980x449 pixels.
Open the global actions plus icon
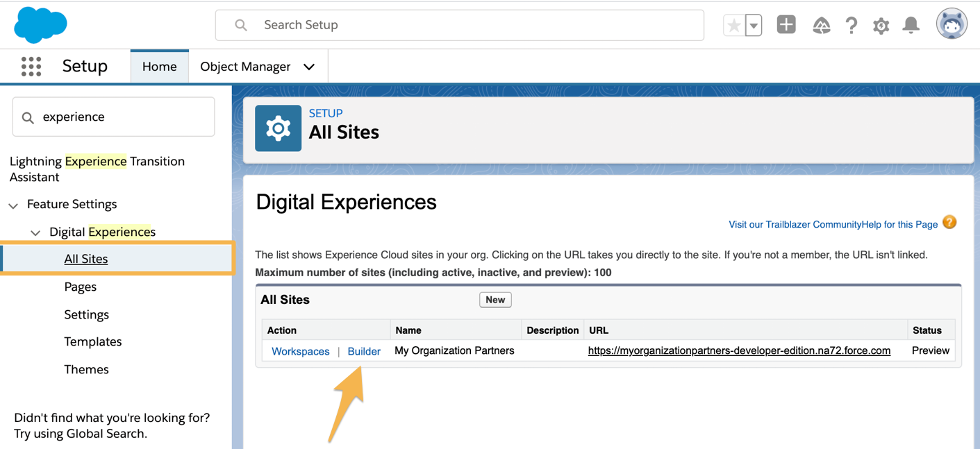[786, 24]
